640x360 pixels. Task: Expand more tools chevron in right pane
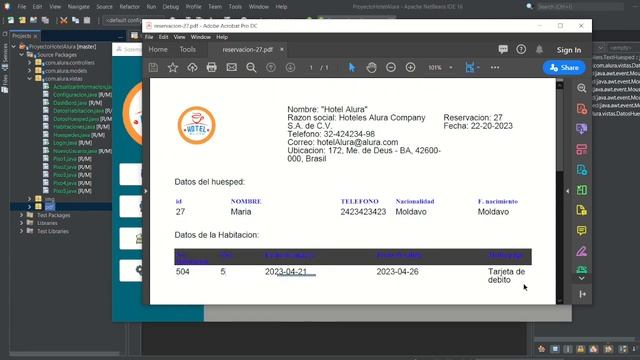(582, 278)
